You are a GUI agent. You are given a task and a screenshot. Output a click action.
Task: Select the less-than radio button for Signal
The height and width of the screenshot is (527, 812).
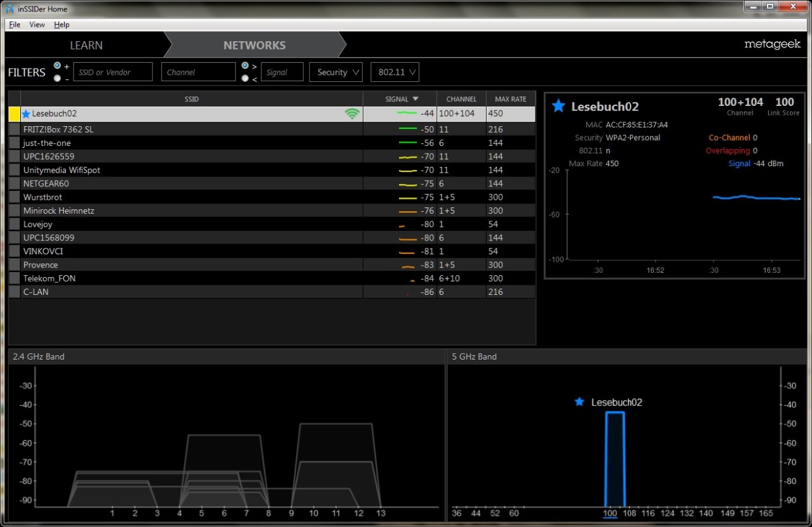(245, 79)
